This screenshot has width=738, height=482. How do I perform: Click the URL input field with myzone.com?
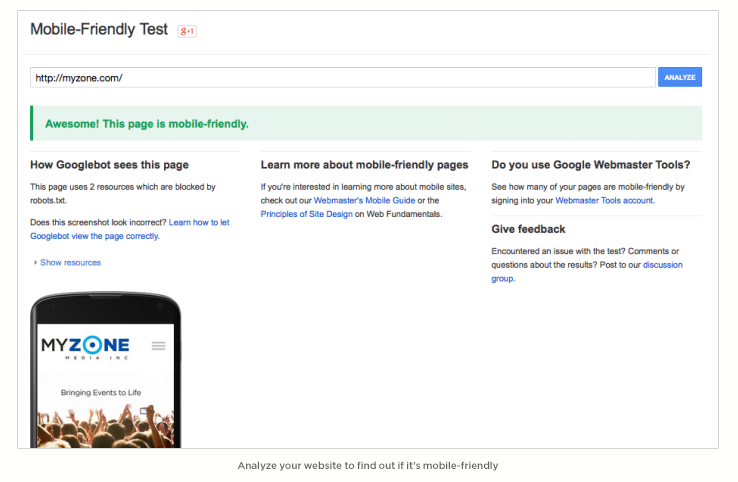click(343, 78)
